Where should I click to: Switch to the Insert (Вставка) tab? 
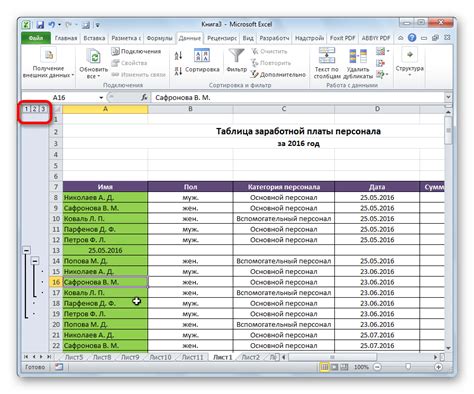(94, 38)
